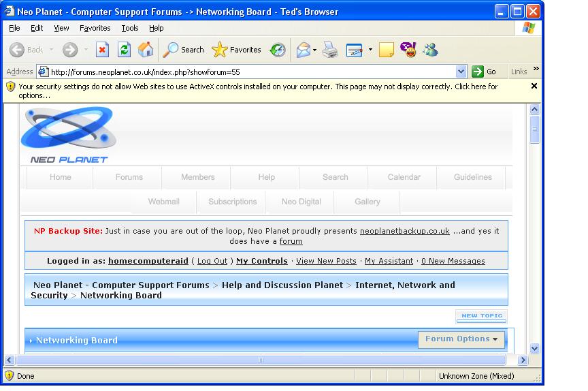Click the Go button next to address bar
This screenshot has width=588, height=391.
[x=484, y=72]
